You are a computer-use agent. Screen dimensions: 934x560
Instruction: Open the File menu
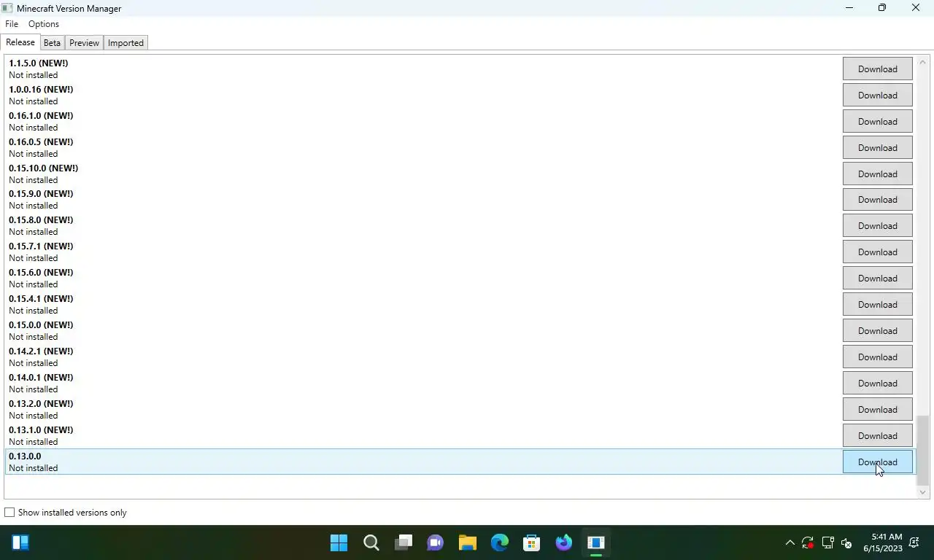pyautogui.click(x=12, y=24)
